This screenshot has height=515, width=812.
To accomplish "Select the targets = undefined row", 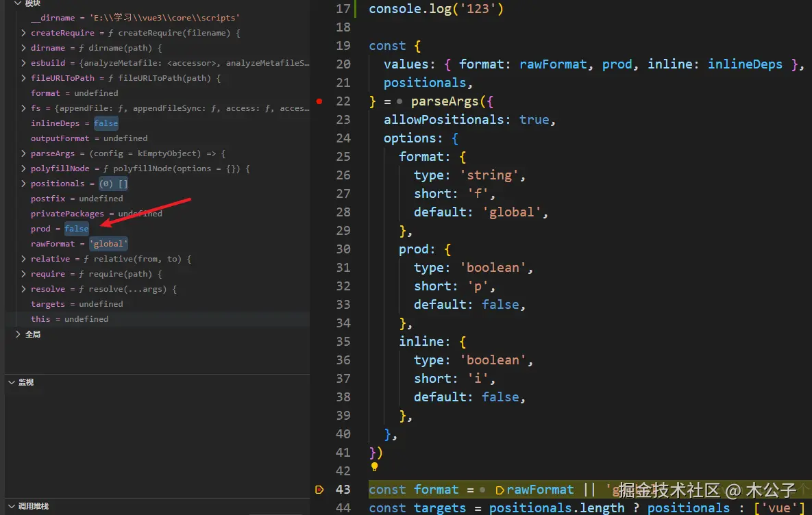I will tap(158, 304).
